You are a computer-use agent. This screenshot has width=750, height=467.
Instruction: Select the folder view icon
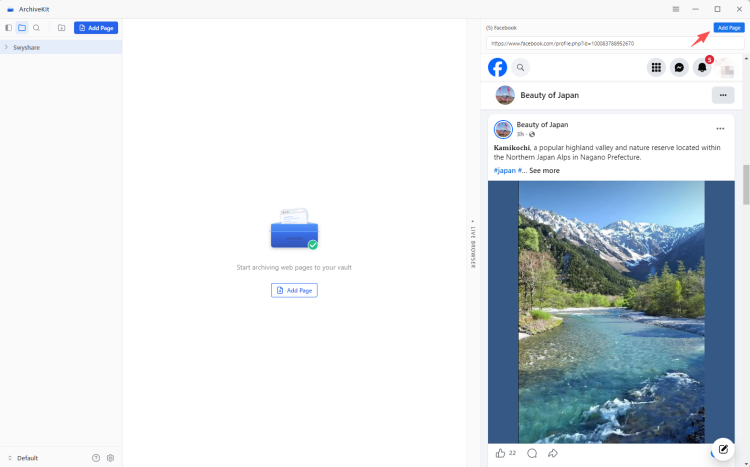tap(22, 28)
